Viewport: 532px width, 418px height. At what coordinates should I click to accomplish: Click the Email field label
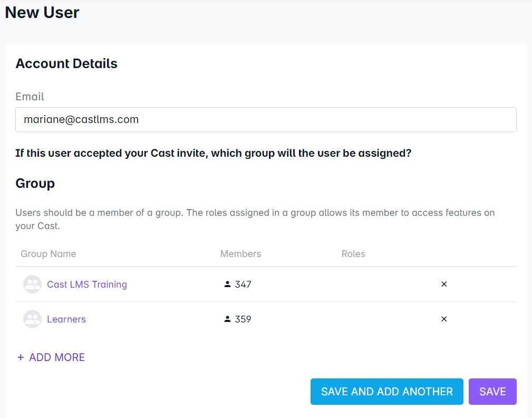click(x=30, y=97)
